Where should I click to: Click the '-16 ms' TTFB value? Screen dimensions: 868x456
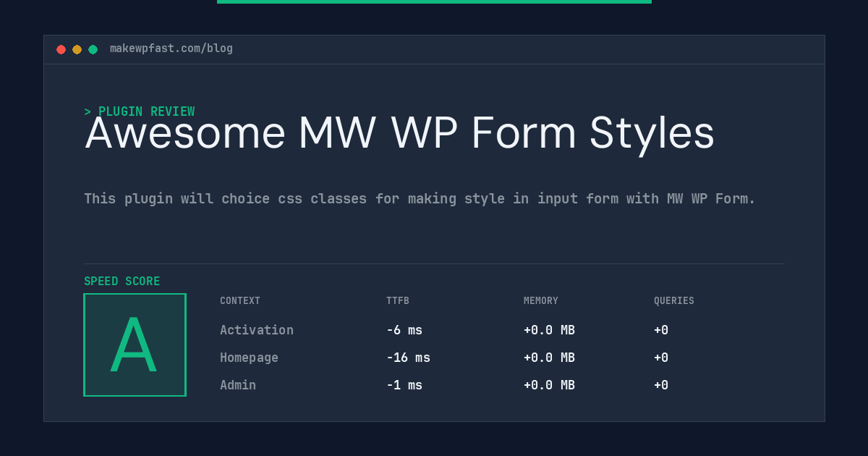[408, 358]
